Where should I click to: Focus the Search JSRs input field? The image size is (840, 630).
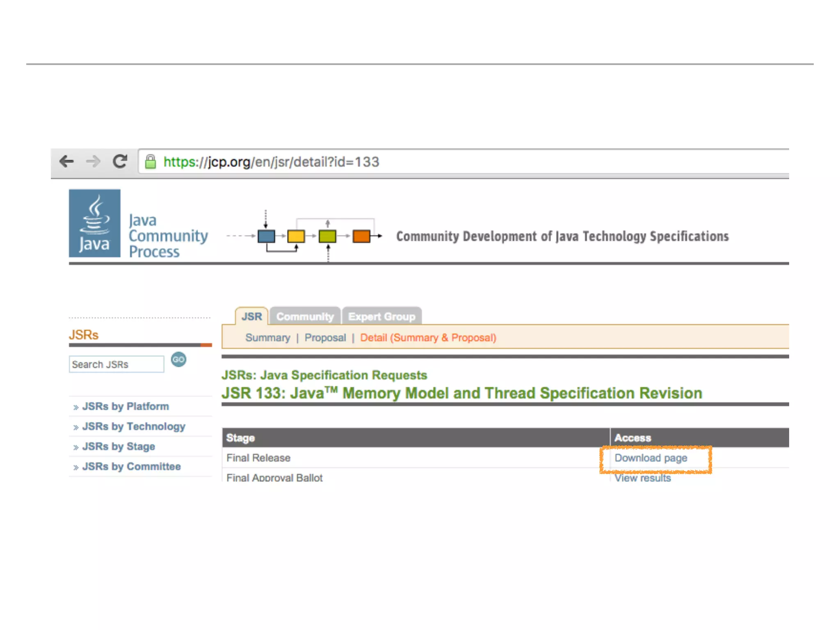click(x=116, y=364)
